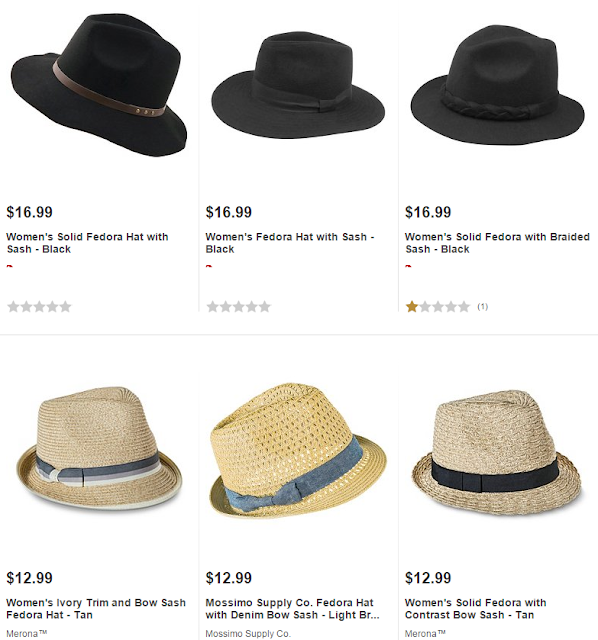Image resolution: width=598 pixels, height=640 pixels.
Task: Click $12.99 price of the Mossimo denim sash hat
Action: [x=229, y=578]
